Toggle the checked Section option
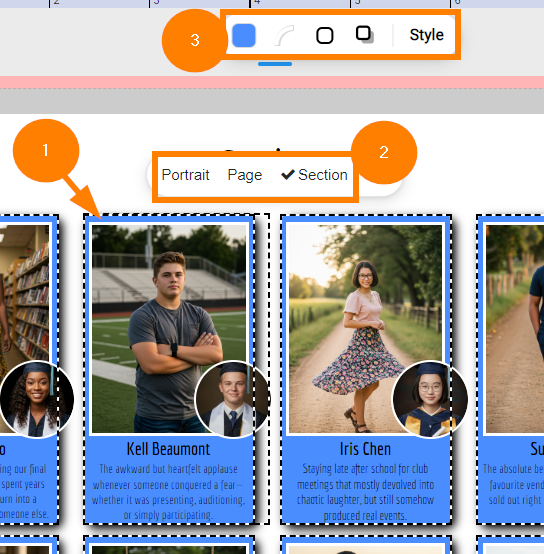Screen dimensions: 544x554 (314, 175)
